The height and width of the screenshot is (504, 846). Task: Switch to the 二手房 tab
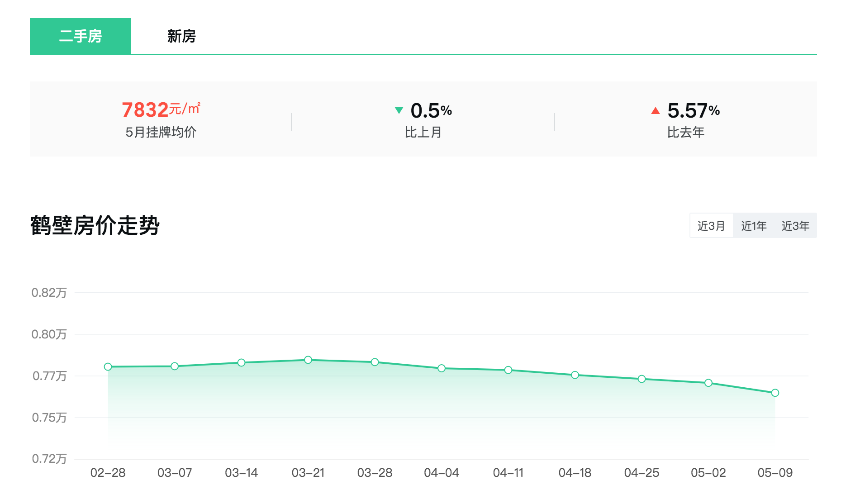click(x=81, y=36)
